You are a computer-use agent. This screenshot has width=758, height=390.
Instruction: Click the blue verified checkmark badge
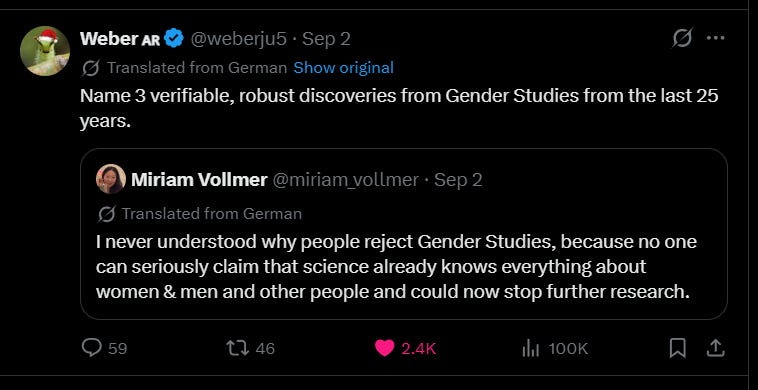[174, 38]
